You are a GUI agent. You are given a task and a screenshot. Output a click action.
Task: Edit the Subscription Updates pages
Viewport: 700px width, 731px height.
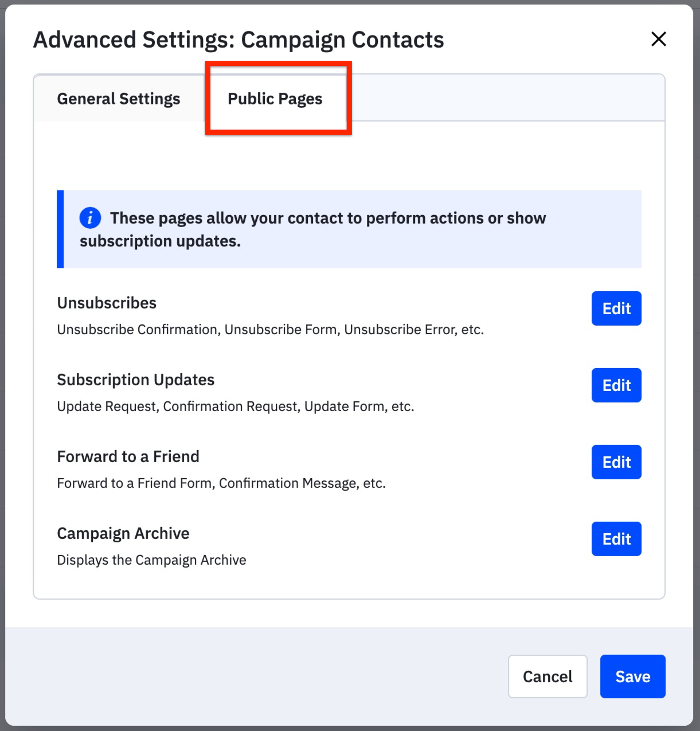(x=616, y=385)
